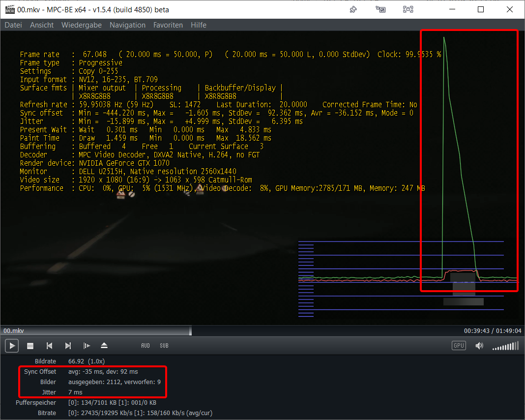The image size is (525, 420).
Task: Open the Favoriten menu
Action: (168, 25)
